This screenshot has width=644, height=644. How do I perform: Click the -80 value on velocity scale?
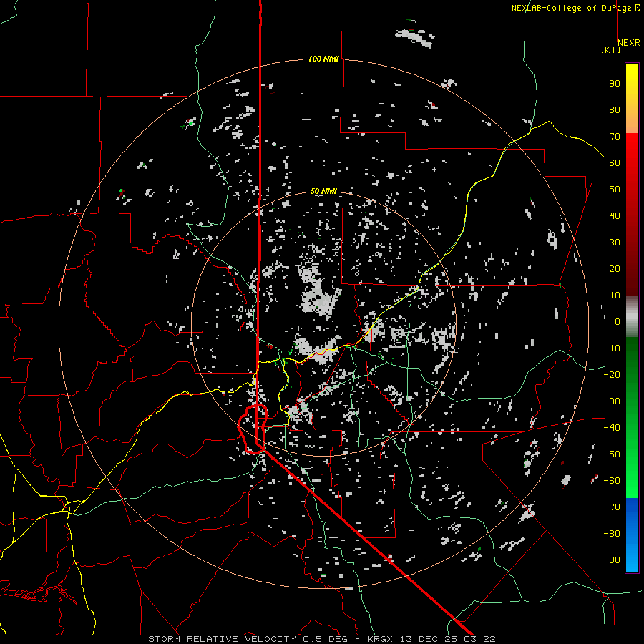point(612,534)
